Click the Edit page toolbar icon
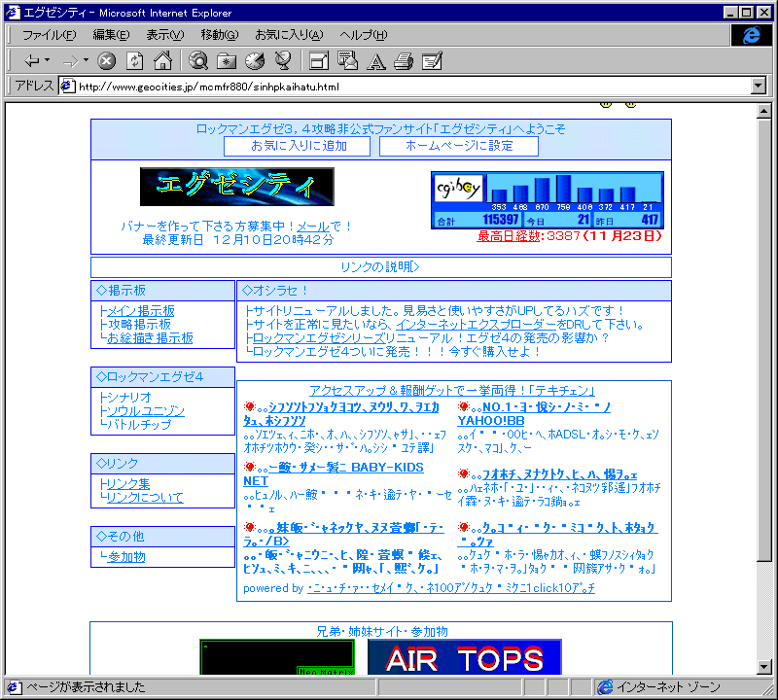Image resolution: width=778 pixels, height=700 pixels. click(432, 61)
